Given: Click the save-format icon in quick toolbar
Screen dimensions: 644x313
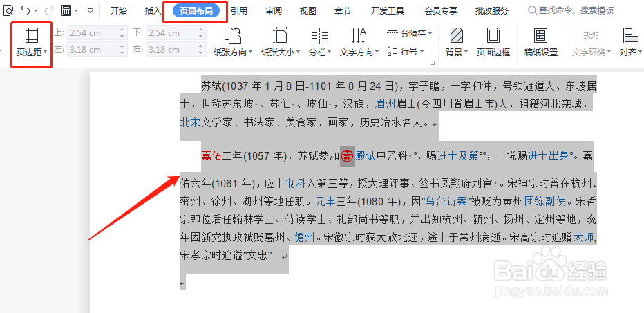Looking at the screenshot, I should coord(66,10).
